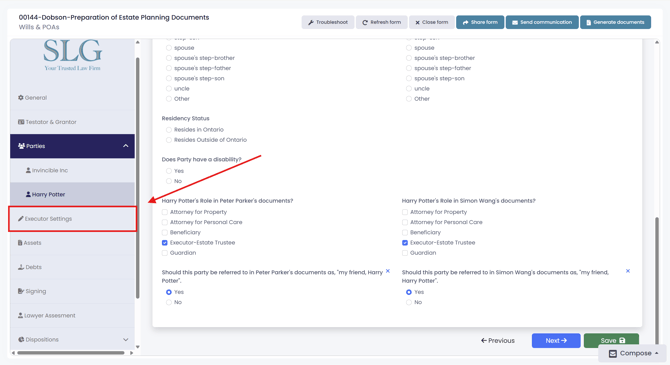The height and width of the screenshot is (365, 670).
Task: Open the Assets section
Action: point(72,243)
